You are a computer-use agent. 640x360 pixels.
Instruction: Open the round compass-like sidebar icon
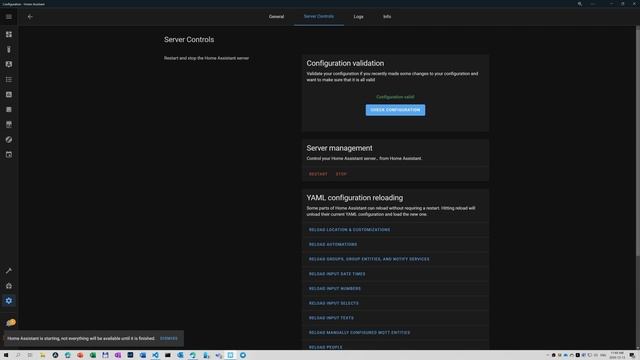pos(9,140)
